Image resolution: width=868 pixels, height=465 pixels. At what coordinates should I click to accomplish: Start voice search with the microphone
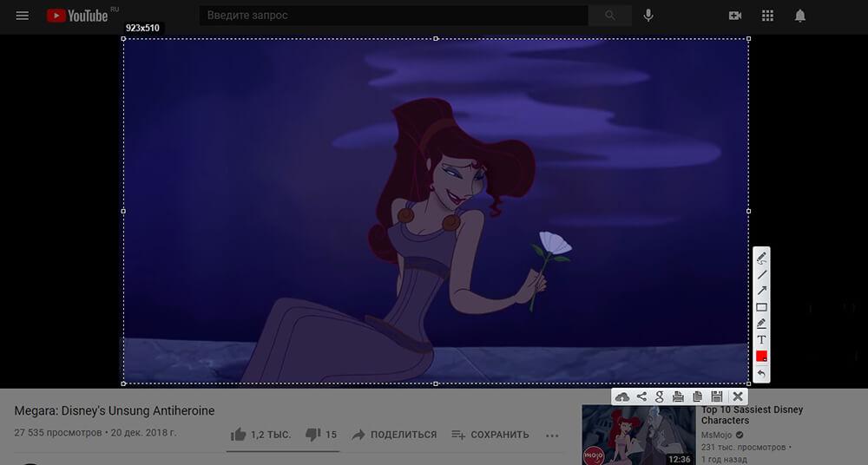(648, 16)
